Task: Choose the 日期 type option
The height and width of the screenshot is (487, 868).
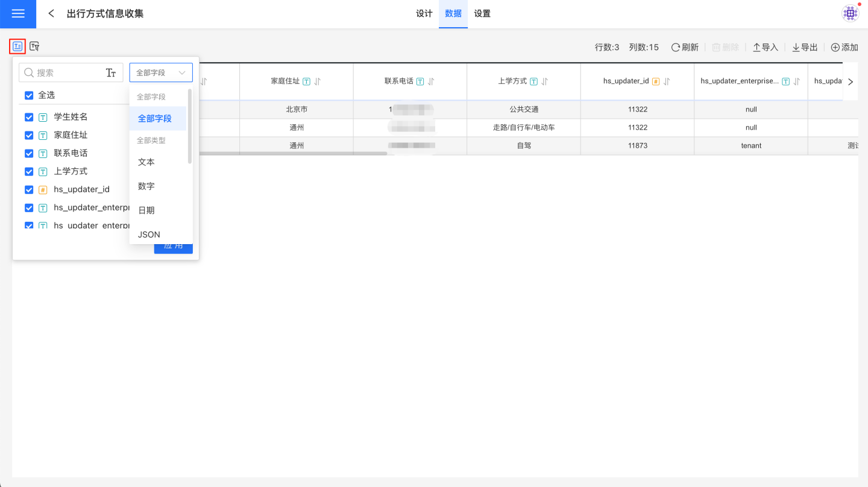Action: [146, 210]
